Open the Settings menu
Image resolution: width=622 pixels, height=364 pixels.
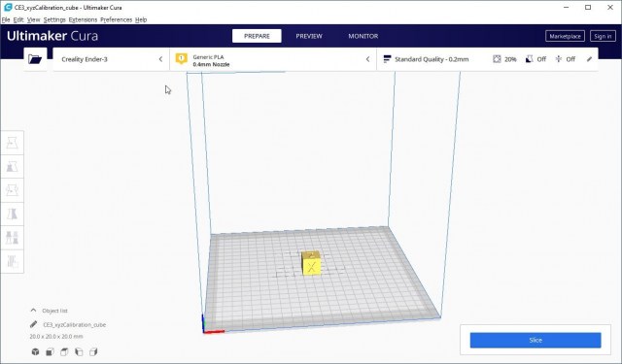pyautogui.click(x=54, y=19)
